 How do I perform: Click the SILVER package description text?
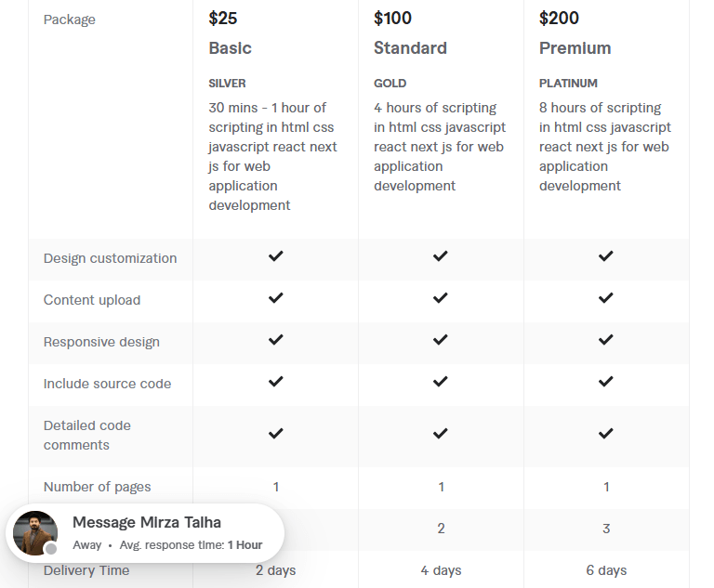point(272,156)
